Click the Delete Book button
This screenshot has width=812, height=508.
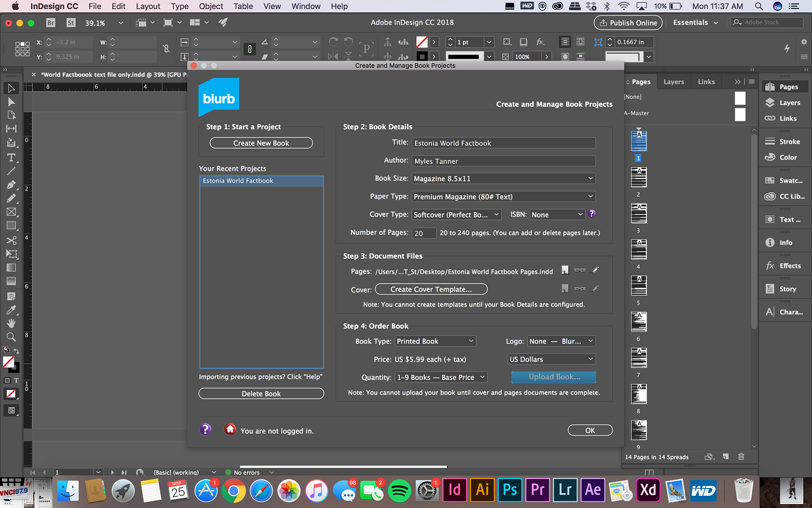[x=261, y=394]
